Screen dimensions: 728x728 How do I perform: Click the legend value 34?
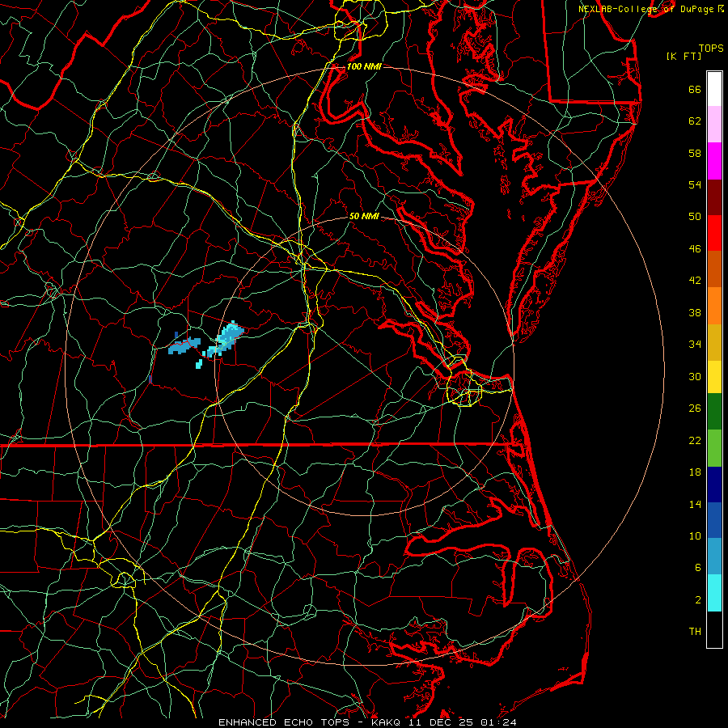click(x=695, y=345)
